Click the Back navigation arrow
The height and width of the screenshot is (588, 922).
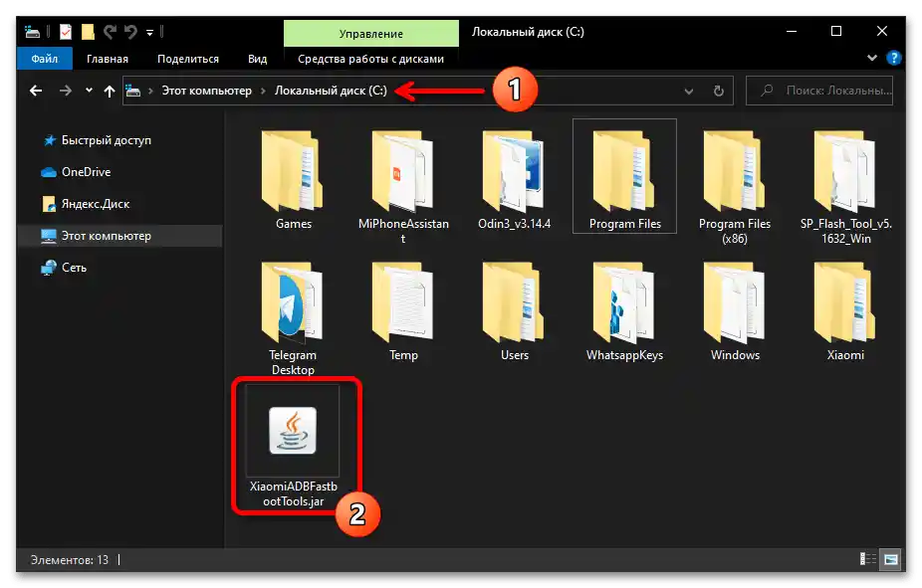point(36,92)
